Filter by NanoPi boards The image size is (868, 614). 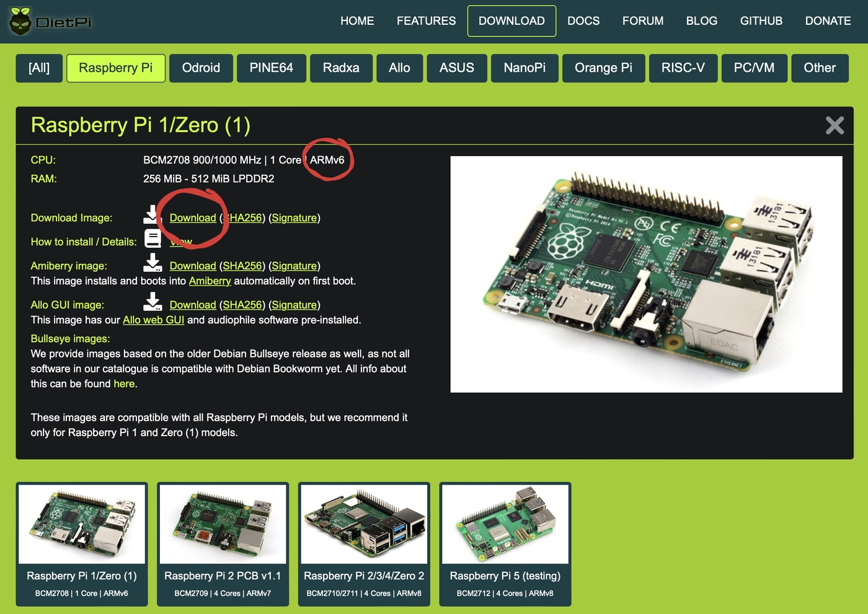coord(525,68)
